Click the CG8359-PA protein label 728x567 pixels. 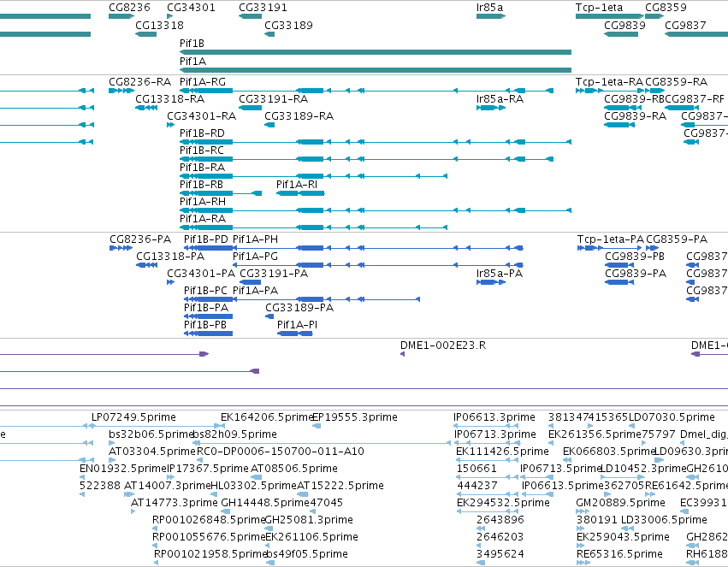click(x=677, y=239)
